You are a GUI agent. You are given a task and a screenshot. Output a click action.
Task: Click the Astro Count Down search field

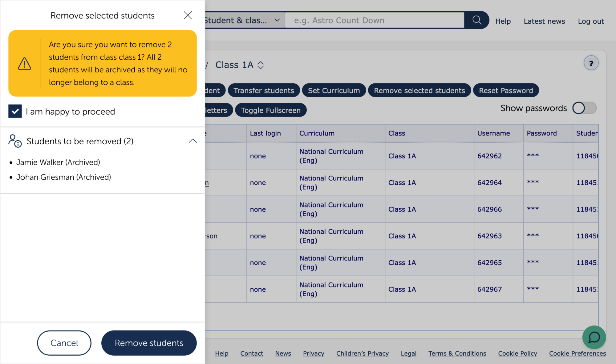374,20
